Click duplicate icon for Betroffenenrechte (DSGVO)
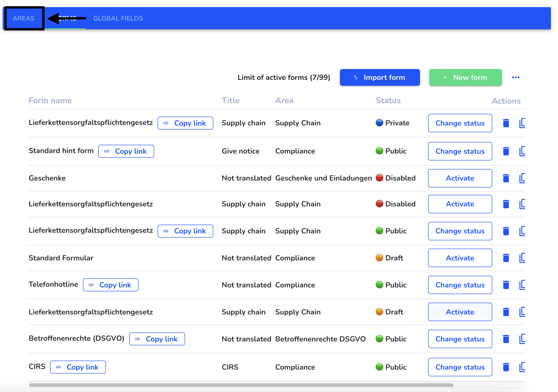This screenshot has height=392, width=558. [x=522, y=339]
